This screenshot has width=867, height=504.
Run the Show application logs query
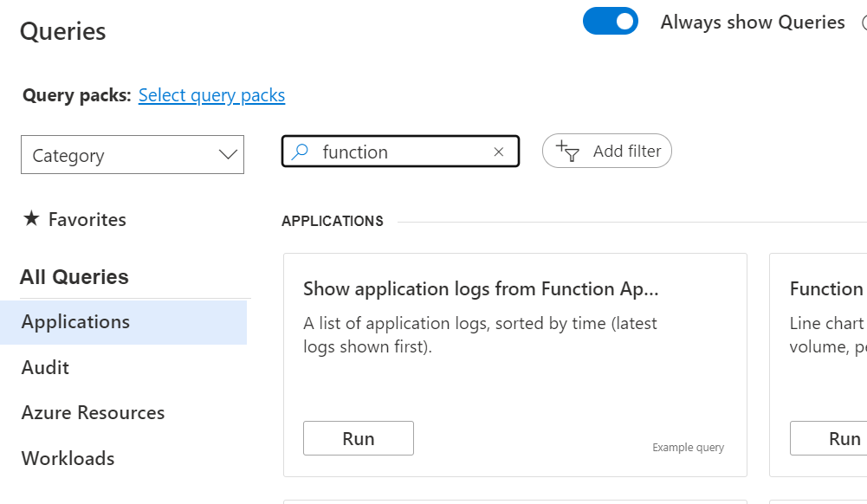(358, 438)
